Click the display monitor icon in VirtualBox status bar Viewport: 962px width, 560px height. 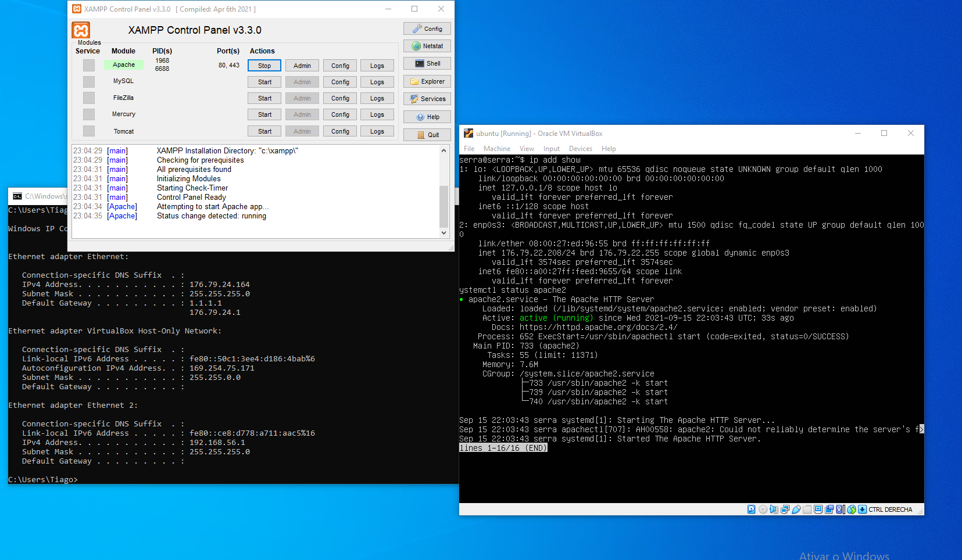click(818, 509)
